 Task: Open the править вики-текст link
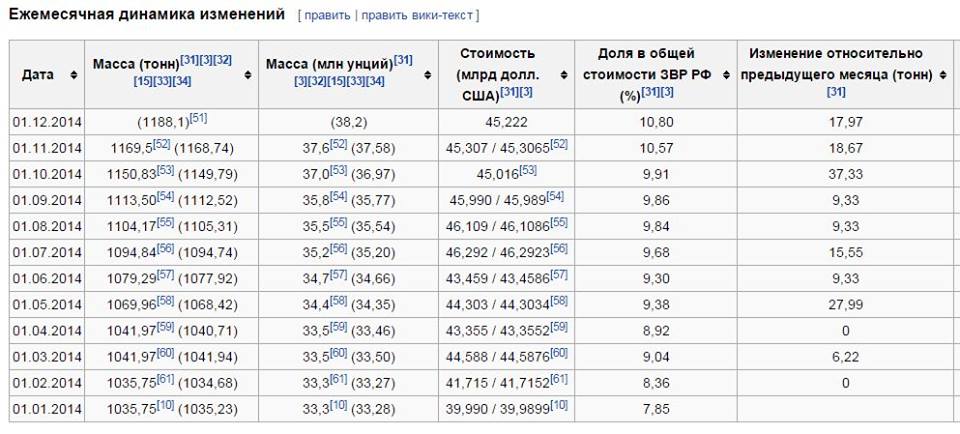[417, 15]
